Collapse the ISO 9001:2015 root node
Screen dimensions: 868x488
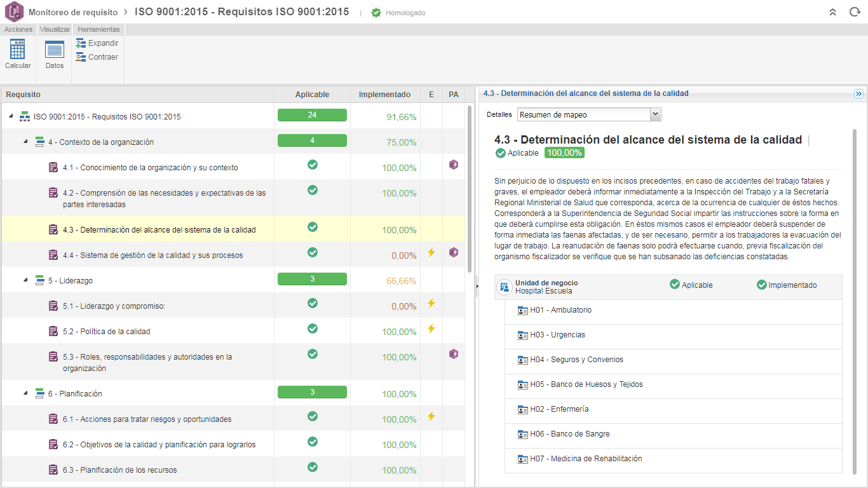pyautogui.click(x=11, y=116)
